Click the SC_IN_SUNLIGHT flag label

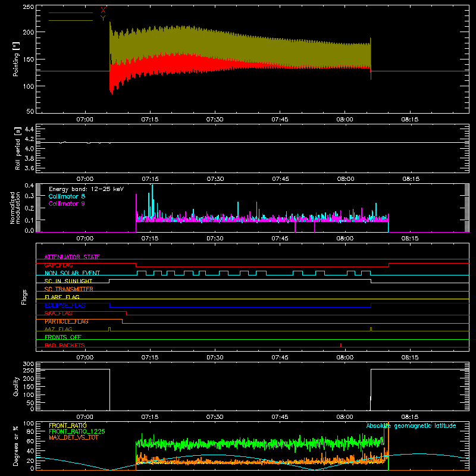click(x=68, y=281)
